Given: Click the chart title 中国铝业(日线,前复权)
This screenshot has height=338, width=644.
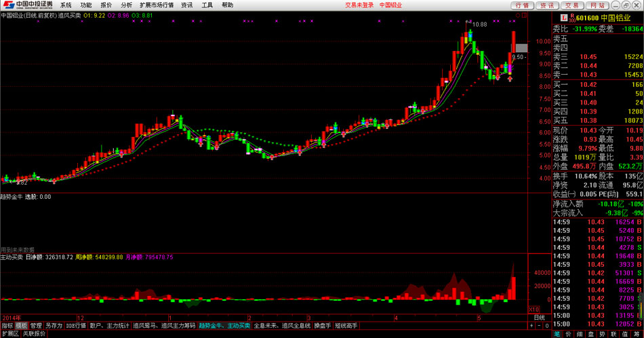Looking at the screenshot, I should pyautogui.click(x=28, y=15).
